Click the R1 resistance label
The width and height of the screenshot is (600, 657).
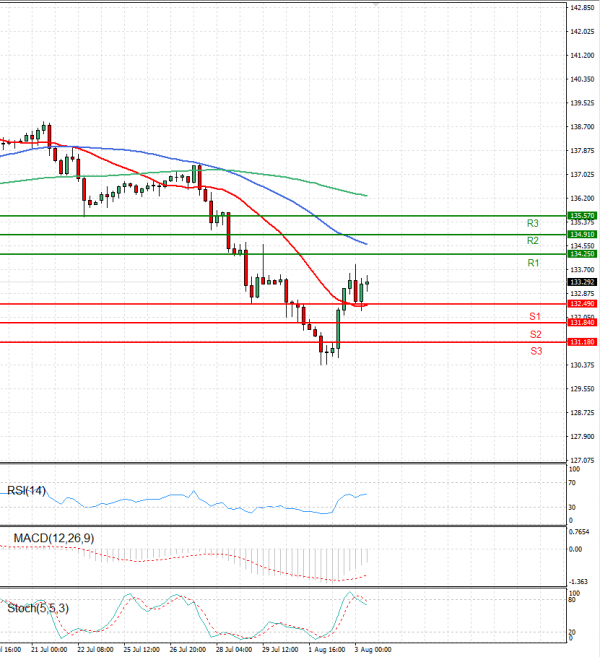pos(533,263)
